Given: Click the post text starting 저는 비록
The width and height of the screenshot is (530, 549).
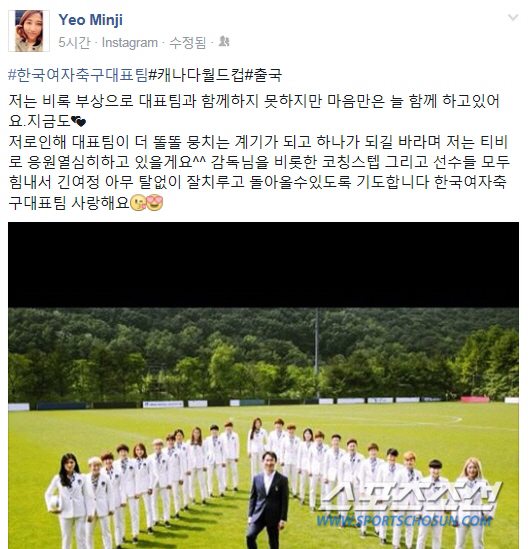Looking at the screenshot, I should 259,152.
